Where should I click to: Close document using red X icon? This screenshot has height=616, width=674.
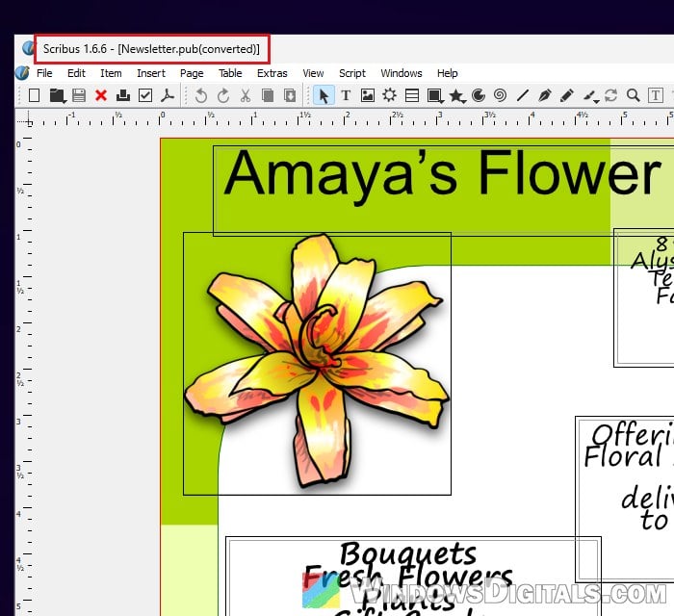click(x=101, y=95)
